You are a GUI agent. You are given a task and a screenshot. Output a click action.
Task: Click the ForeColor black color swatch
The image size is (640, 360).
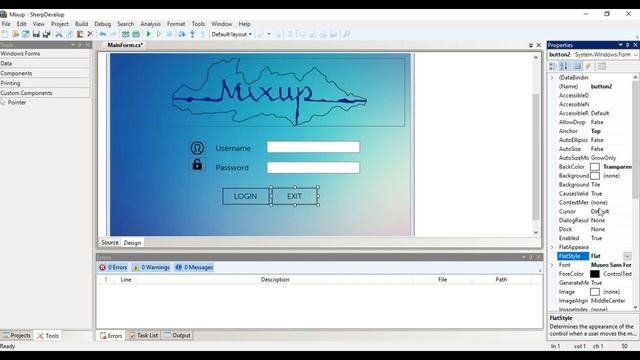tap(595, 274)
